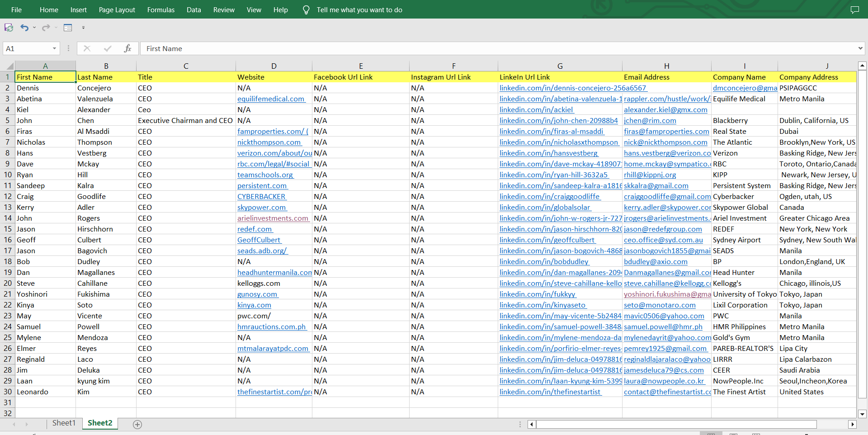Select the cell containing kelloggs.com
The height and width of the screenshot is (435, 868).
(274, 283)
